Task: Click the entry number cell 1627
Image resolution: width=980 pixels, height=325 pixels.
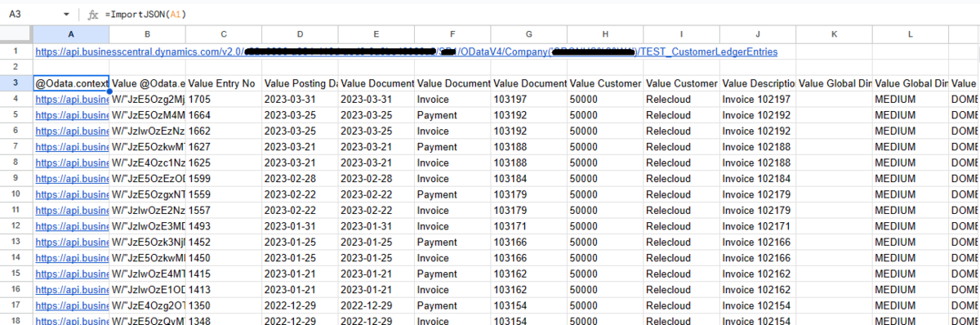Action: point(224,147)
